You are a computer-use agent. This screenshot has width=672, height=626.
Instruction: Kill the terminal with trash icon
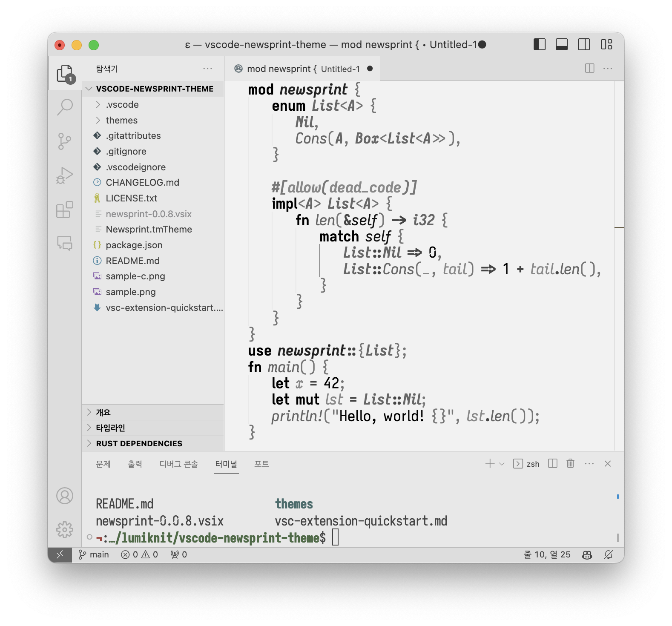click(571, 463)
